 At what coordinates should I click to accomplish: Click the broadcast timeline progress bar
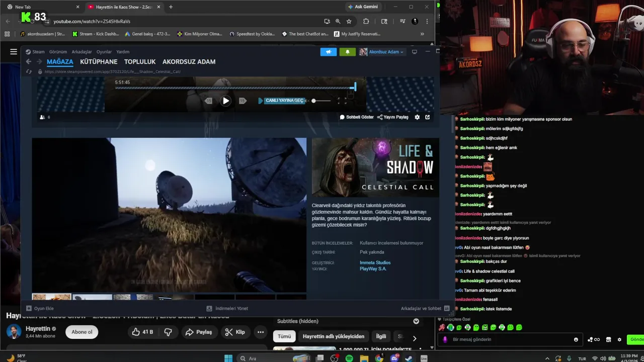pos(235,88)
